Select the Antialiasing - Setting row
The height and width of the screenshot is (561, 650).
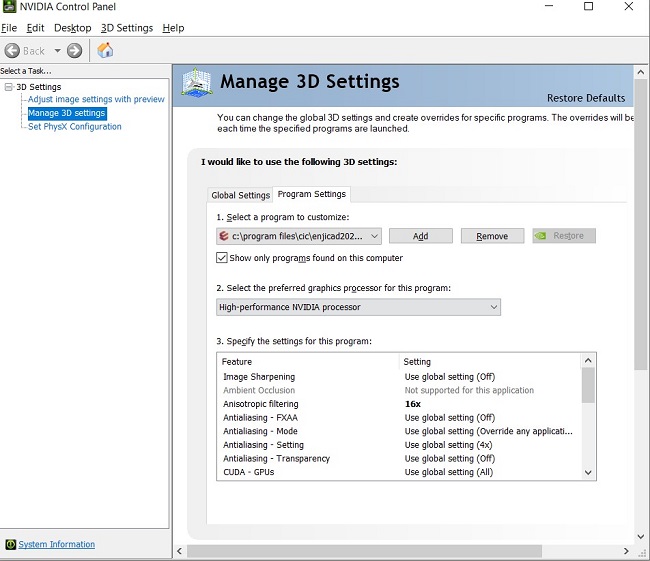click(398, 445)
